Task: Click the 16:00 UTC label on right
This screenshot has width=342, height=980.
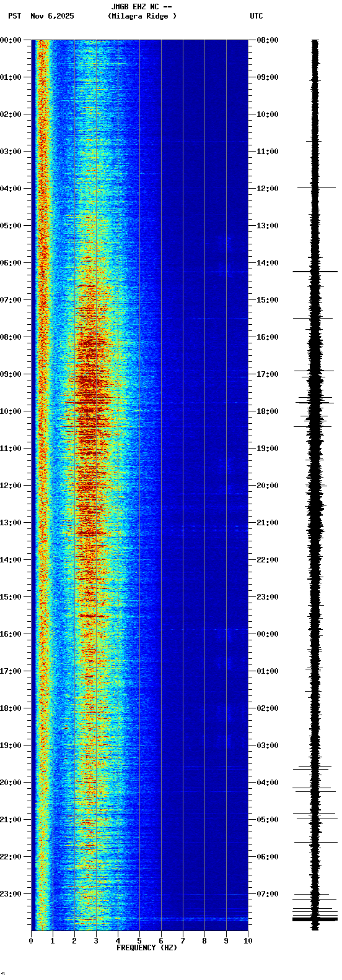Action: 267,337
